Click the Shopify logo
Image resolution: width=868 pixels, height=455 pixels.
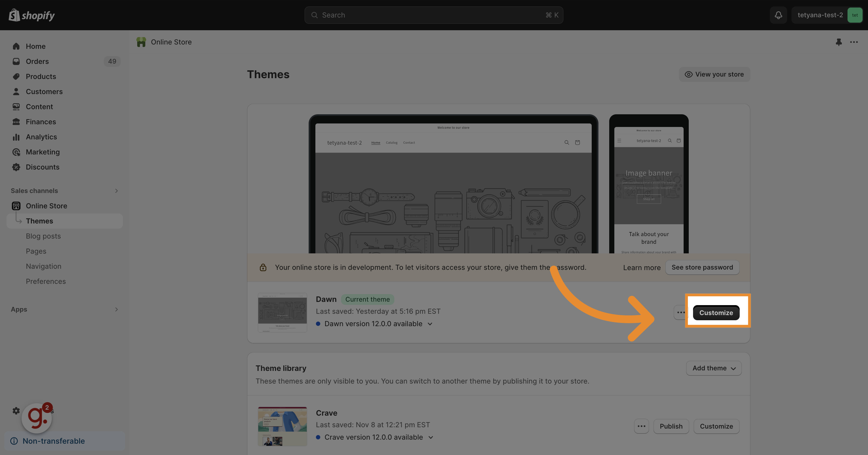click(x=32, y=15)
